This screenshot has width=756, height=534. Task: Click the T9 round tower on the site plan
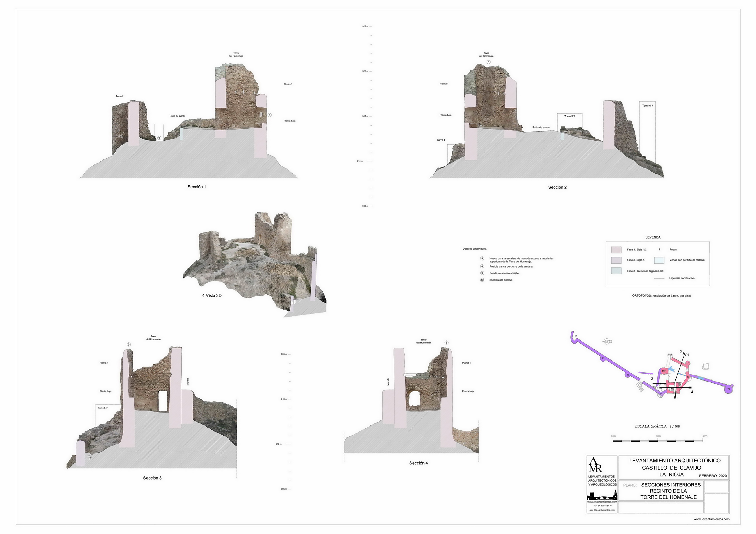coord(729,389)
